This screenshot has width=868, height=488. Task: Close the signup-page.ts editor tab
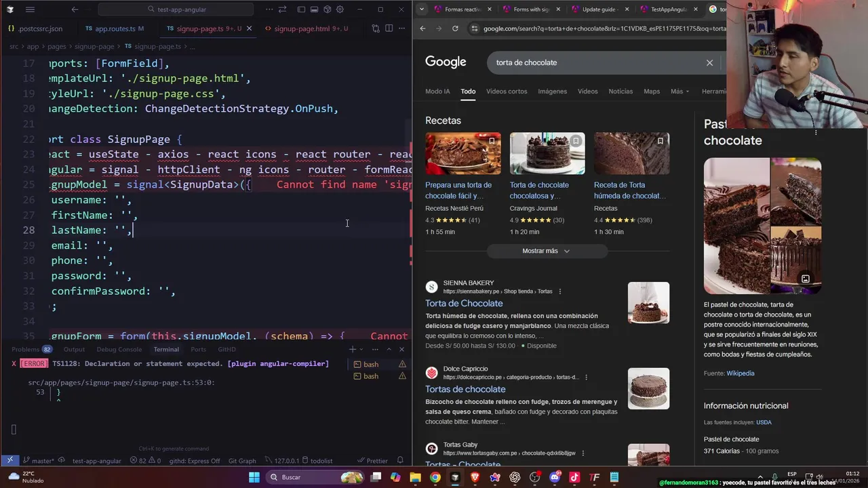point(250,28)
